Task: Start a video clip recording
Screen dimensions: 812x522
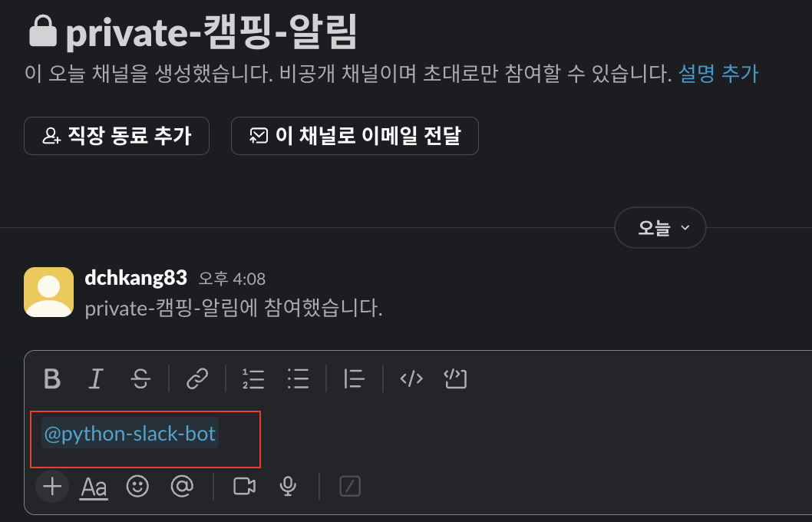Action: click(x=243, y=486)
